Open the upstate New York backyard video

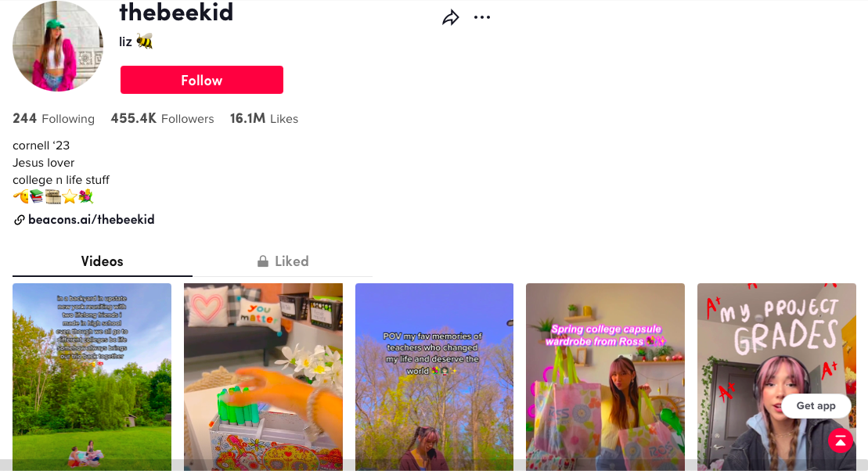[x=92, y=377]
